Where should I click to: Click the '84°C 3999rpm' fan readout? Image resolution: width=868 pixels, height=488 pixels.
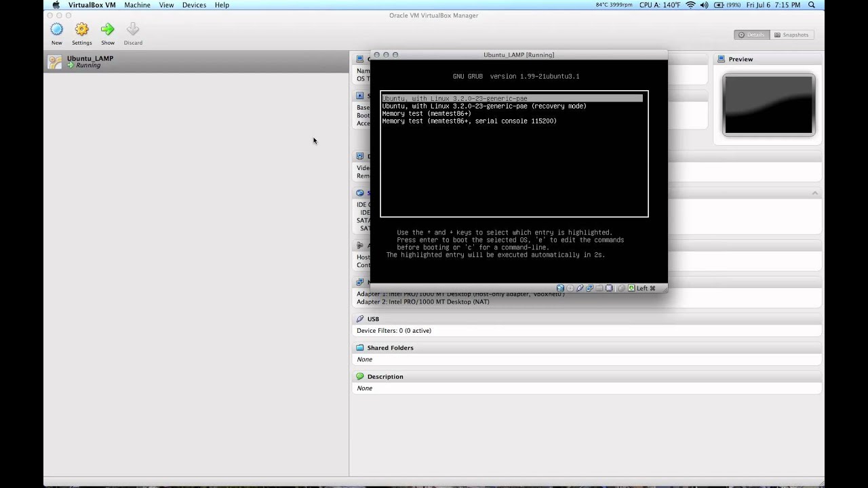pos(614,5)
